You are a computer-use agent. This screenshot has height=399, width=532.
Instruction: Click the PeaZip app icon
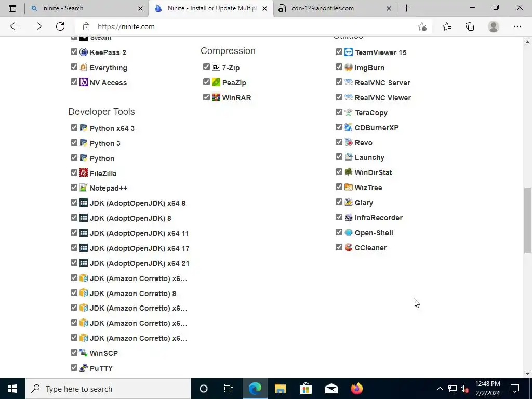[x=216, y=82]
